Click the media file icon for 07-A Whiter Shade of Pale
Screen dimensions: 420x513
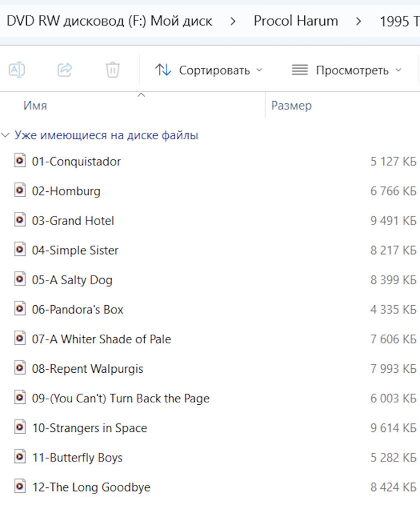click(x=20, y=338)
